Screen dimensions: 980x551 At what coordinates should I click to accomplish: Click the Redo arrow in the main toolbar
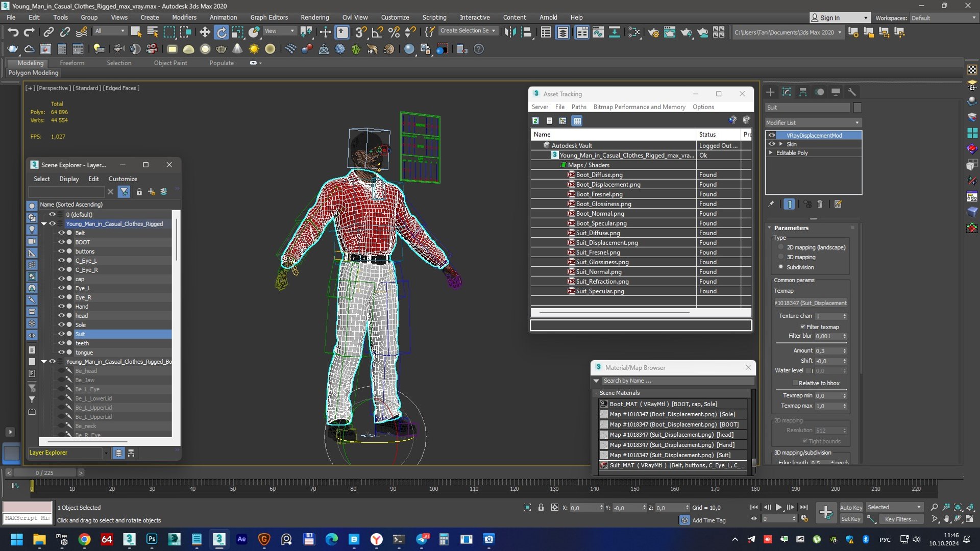(x=29, y=32)
